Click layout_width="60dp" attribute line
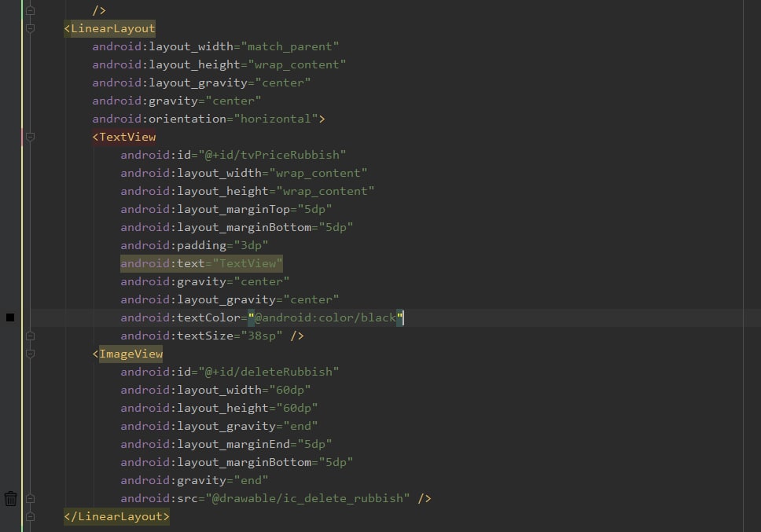This screenshot has height=532, width=761. click(x=215, y=390)
